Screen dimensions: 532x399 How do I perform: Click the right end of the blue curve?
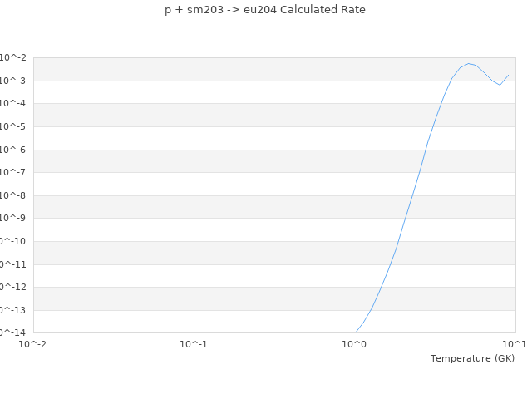[x=509, y=75]
